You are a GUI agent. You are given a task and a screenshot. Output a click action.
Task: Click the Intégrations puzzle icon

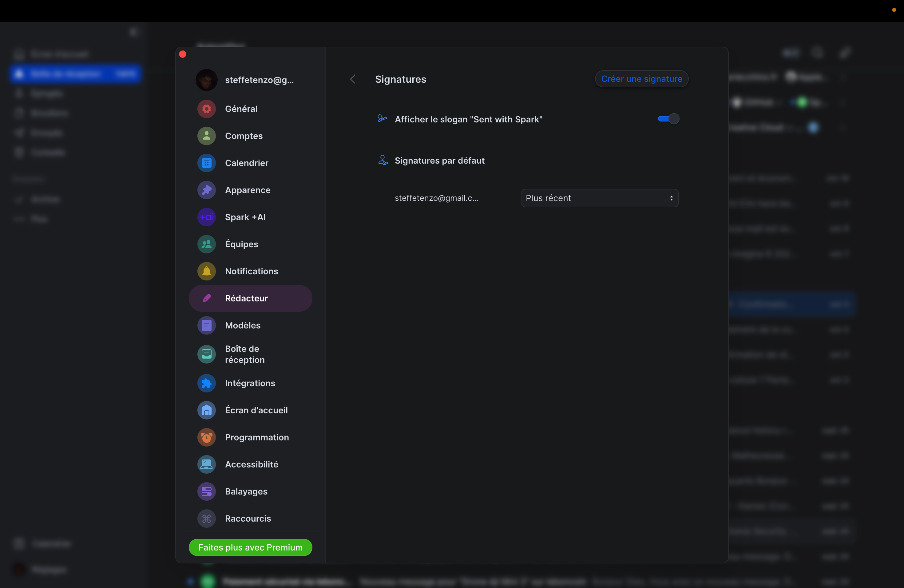(x=206, y=383)
